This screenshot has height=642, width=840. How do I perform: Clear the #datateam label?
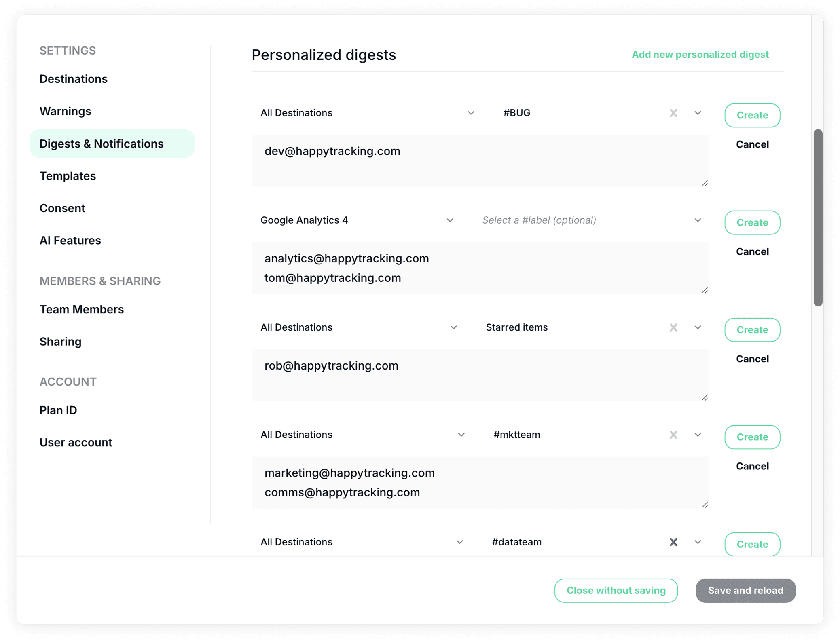click(673, 542)
